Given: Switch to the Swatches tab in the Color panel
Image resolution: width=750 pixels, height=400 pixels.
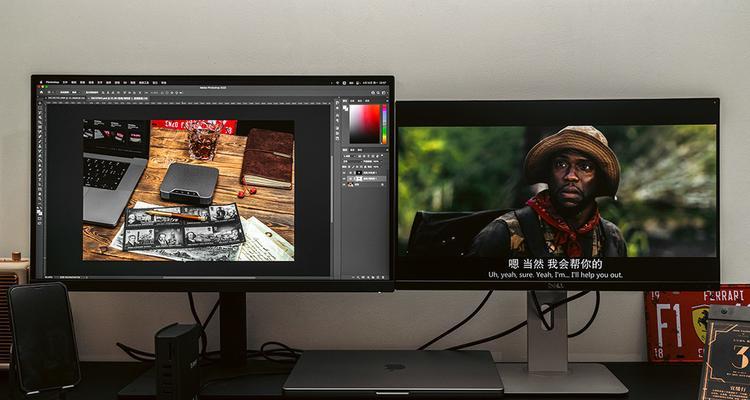Looking at the screenshot, I should tap(352, 101).
